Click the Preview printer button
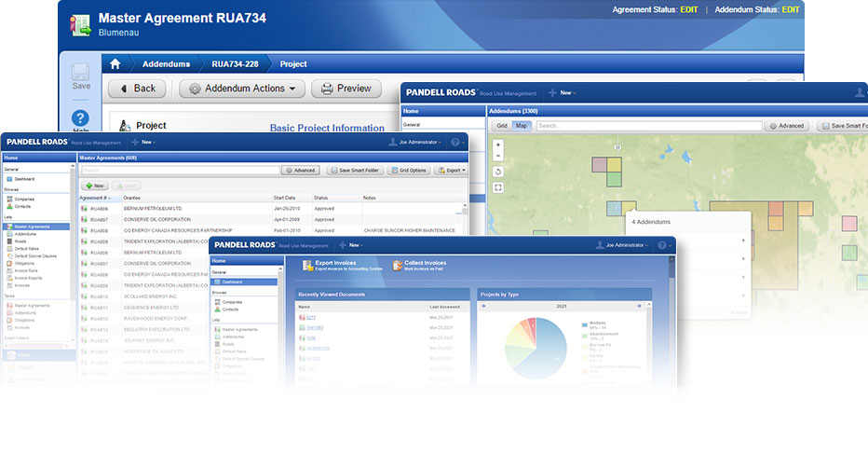868x454 pixels. [x=346, y=89]
